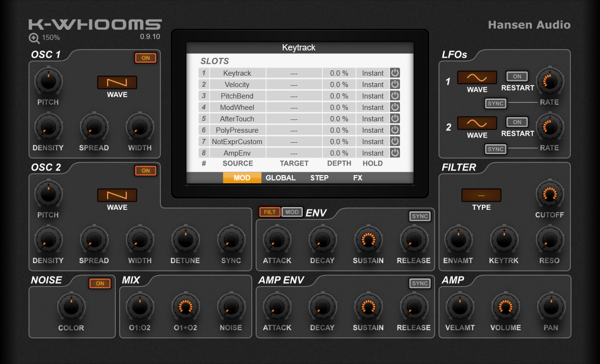Open the FILTER TYPE selector
This screenshot has width=600, height=364.
coord(481,195)
